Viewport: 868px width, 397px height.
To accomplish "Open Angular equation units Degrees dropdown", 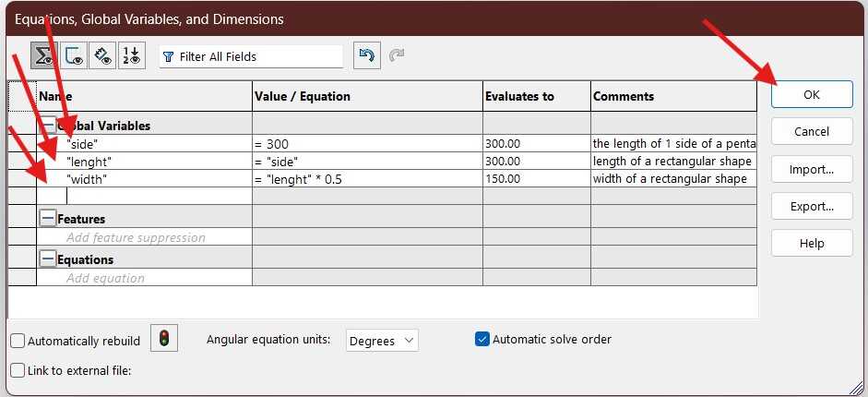I will 382,341.
